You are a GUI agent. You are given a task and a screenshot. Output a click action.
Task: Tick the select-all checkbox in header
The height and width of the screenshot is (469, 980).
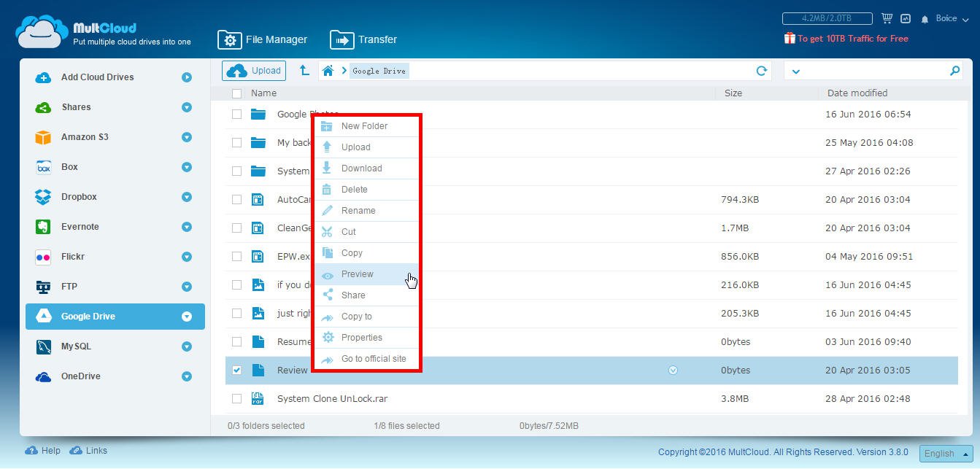(x=236, y=93)
